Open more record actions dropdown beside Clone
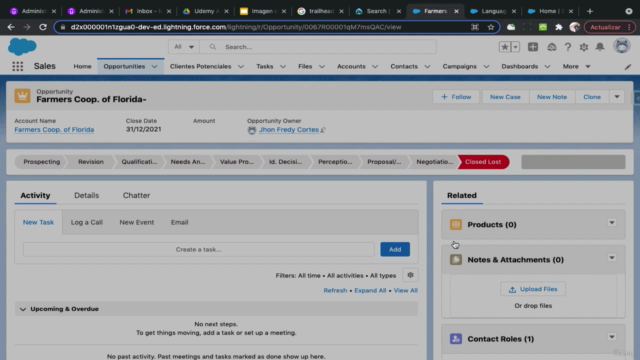 (617, 97)
